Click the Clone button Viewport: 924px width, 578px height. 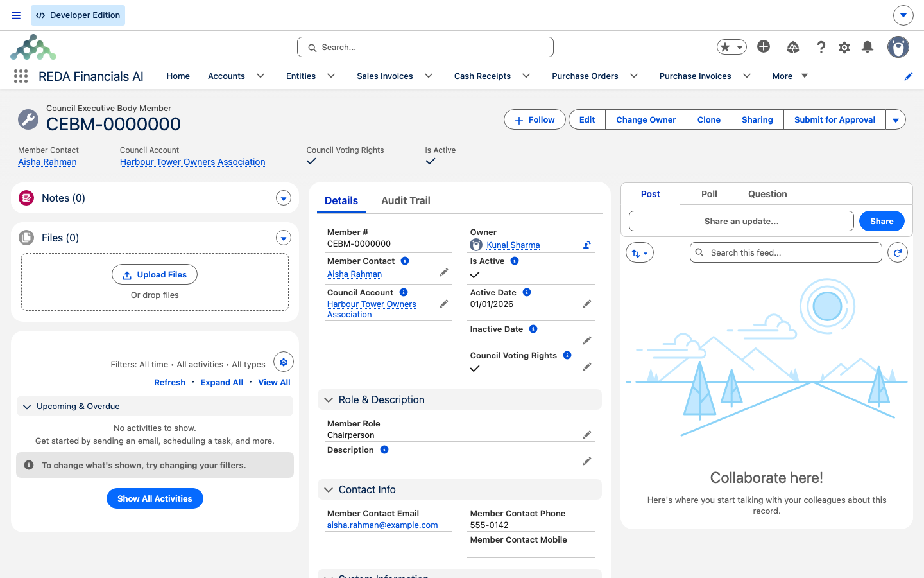709,120
